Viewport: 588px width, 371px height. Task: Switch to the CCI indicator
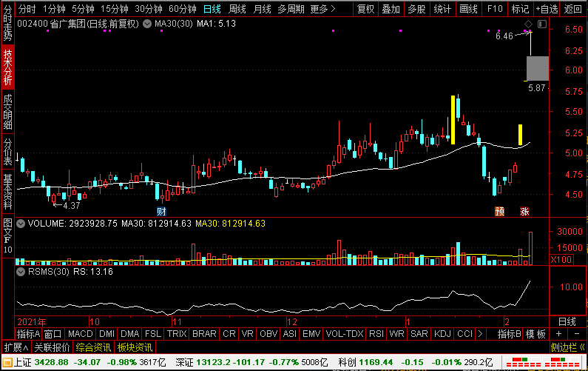[x=465, y=334]
